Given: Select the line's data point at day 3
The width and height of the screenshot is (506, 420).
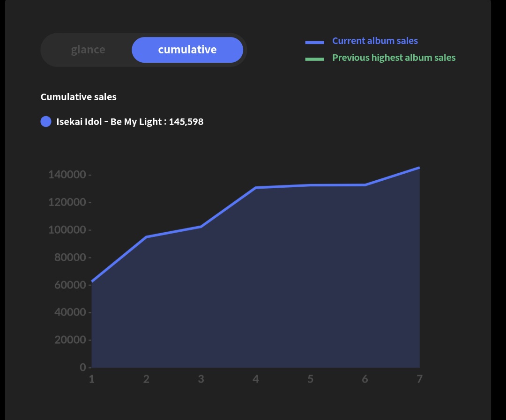Looking at the screenshot, I should [201, 227].
